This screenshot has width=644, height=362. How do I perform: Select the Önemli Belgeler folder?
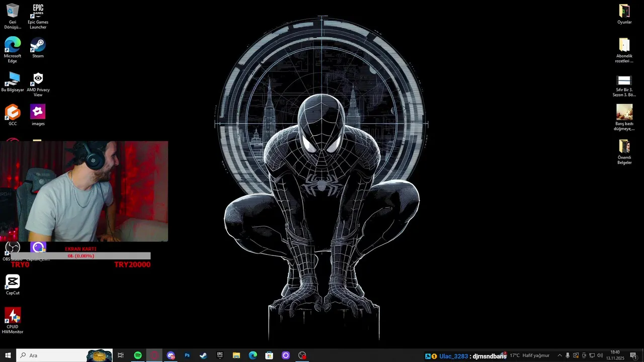[x=624, y=152]
